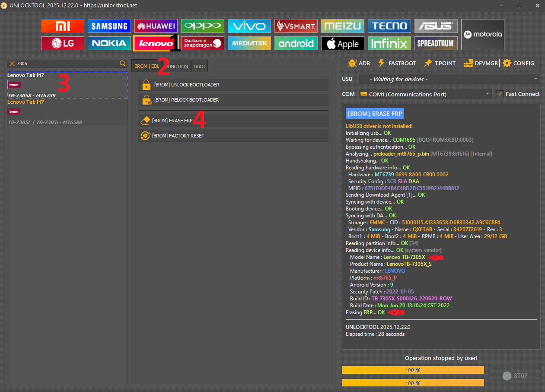545x392 pixels.
Task: Switch to the DIAG tab
Action: click(x=199, y=67)
